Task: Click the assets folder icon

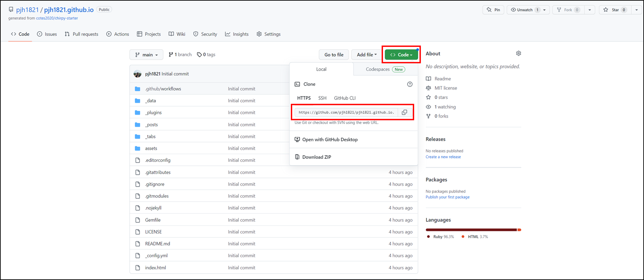Action: point(137,148)
